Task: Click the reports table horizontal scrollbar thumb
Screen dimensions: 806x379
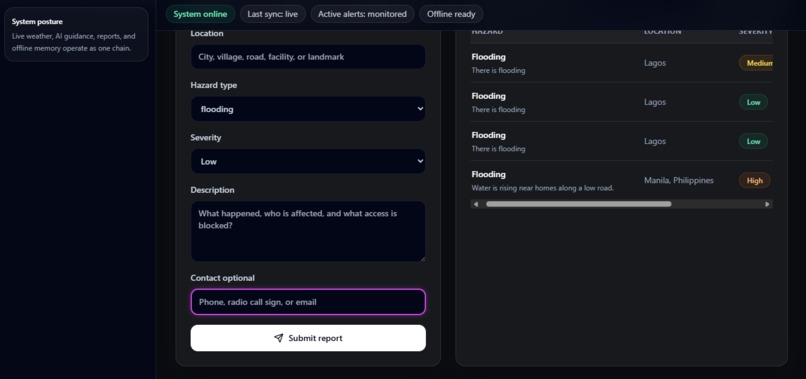Action: [579, 204]
